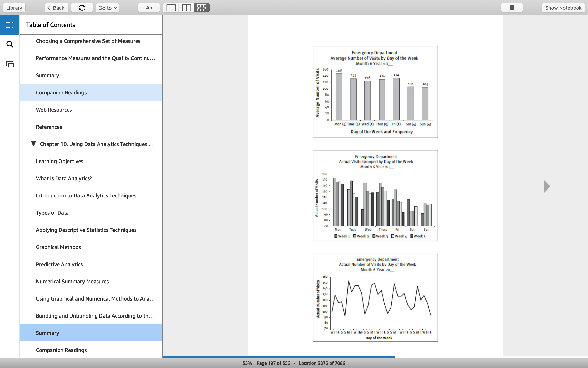Switch to two column view
588x368 pixels.
point(186,8)
